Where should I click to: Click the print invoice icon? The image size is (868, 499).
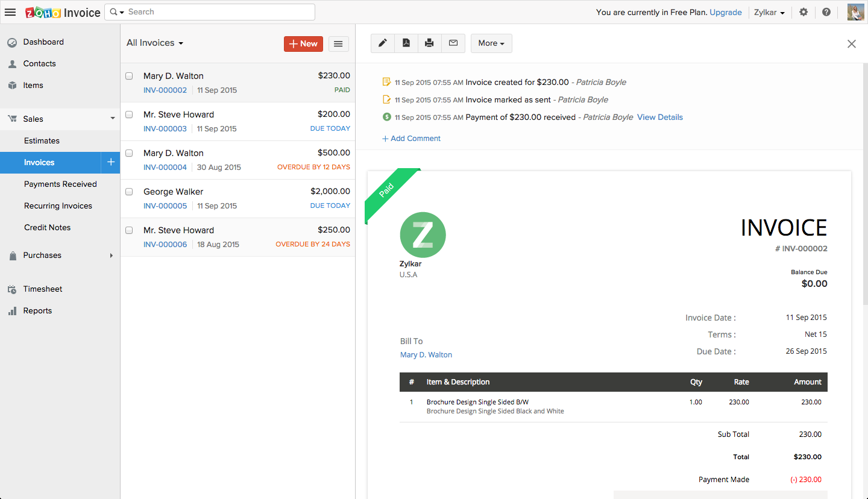429,43
